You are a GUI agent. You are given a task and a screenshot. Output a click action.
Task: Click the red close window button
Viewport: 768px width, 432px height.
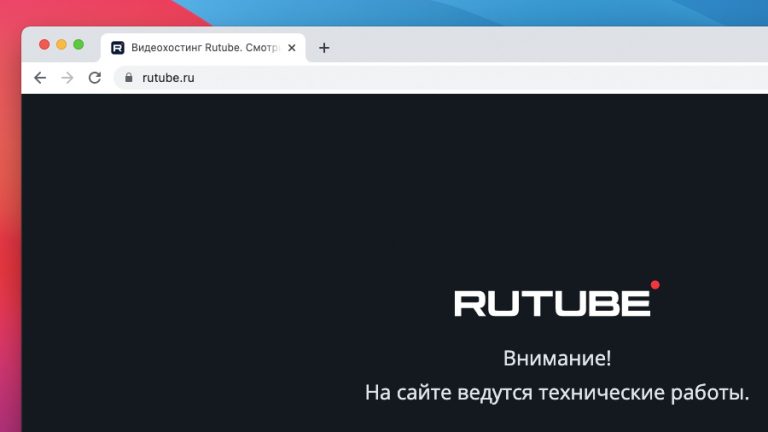coord(44,45)
